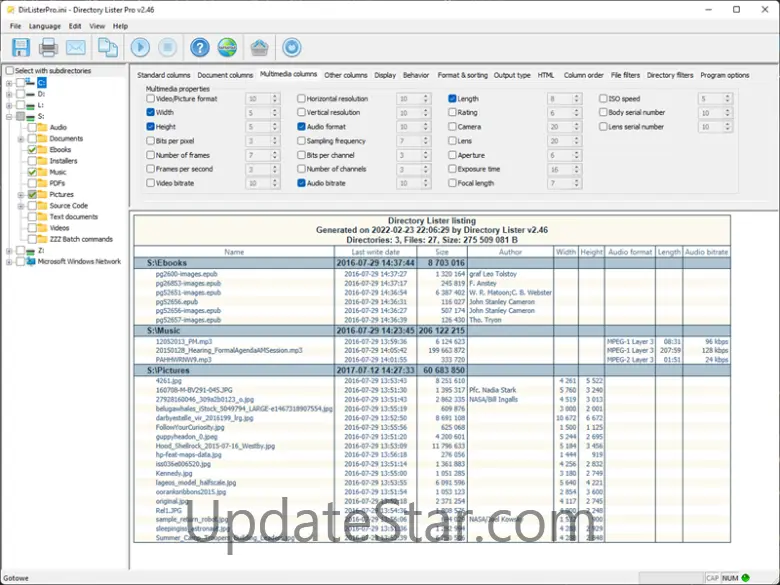The width and height of the screenshot is (780, 585).
Task: Open the Directory filters tab
Action: click(x=670, y=75)
